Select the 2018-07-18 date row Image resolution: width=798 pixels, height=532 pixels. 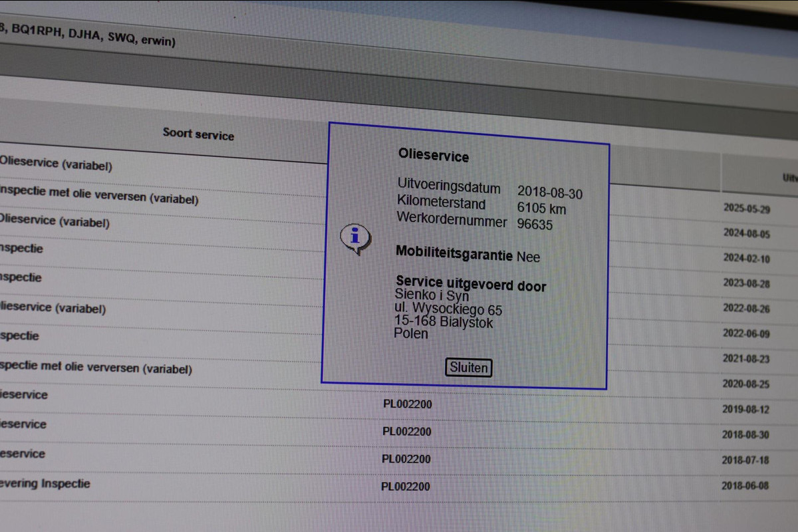[x=745, y=460]
